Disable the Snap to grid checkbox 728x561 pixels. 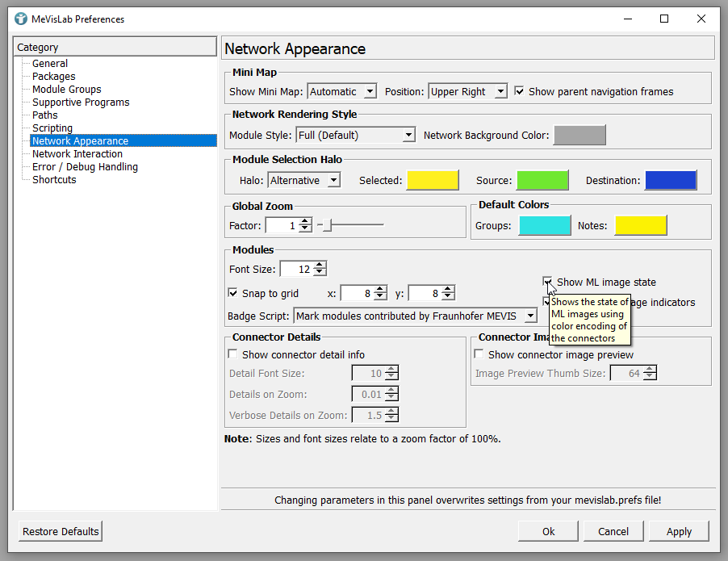pos(233,294)
